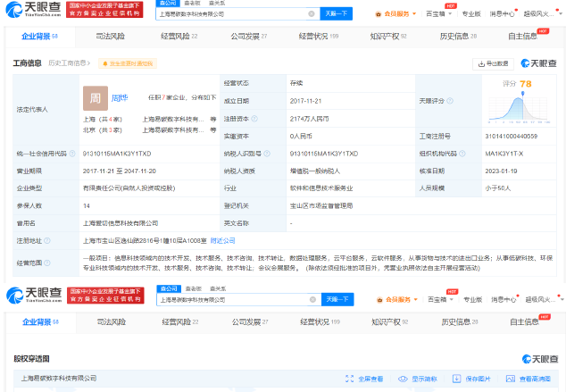The image size is (566, 392).
Task: Open the 司法风险 tab above 工商信息
Action: tap(110, 36)
